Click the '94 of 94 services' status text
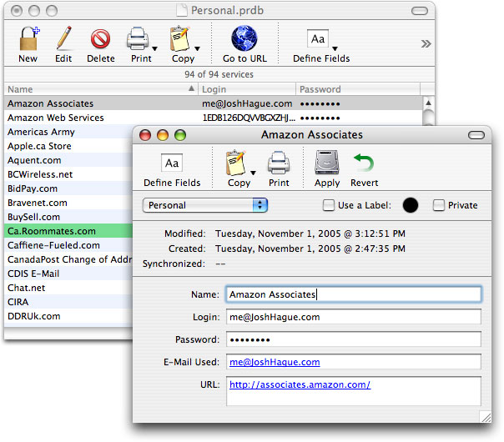The width and height of the screenshot is (504, 442). [x=219, y=74]
